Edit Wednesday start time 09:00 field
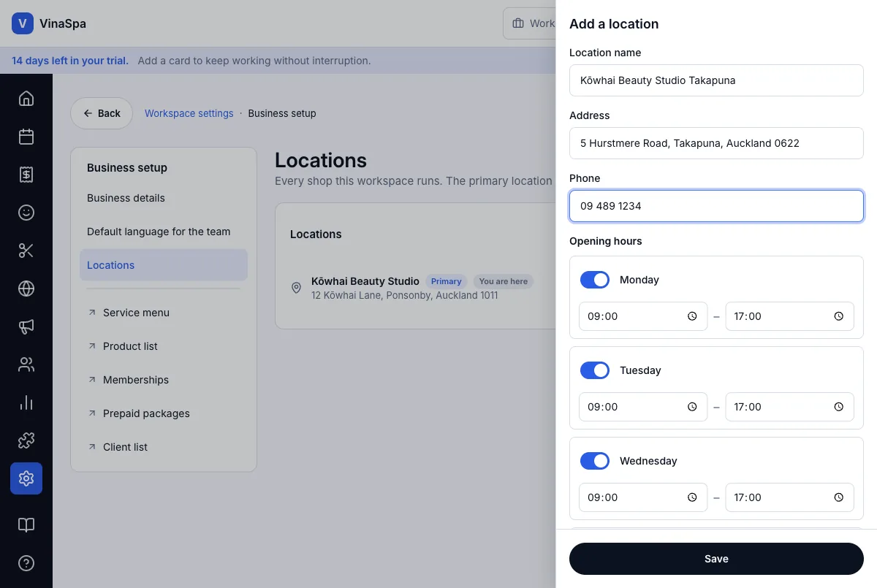This screenshot has height=588, width=877. [643, 497]
